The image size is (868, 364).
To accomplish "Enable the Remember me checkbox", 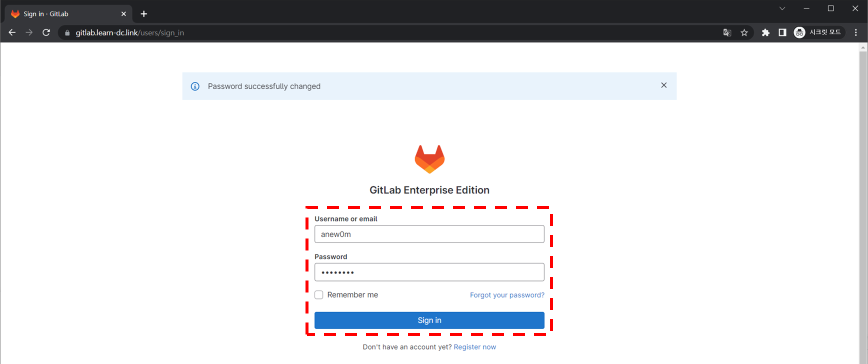I will (x=319, y=295).
